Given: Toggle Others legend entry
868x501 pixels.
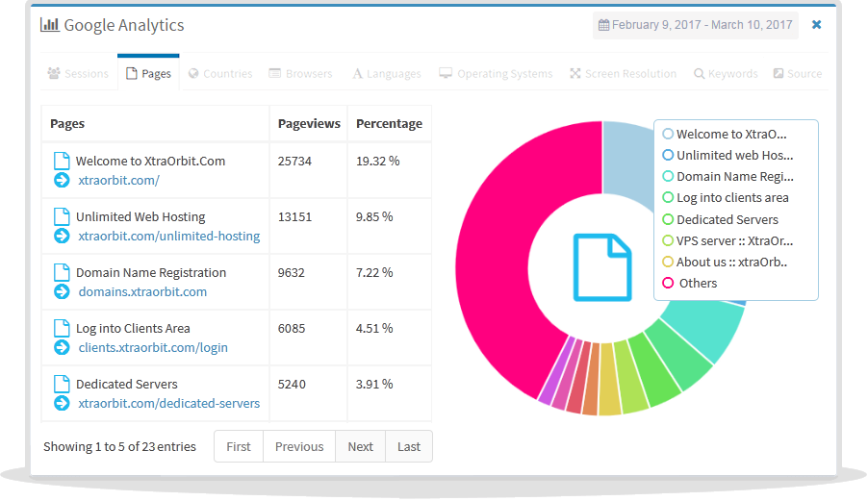Looking at the screenshot, I should click(x=690, y=283).
